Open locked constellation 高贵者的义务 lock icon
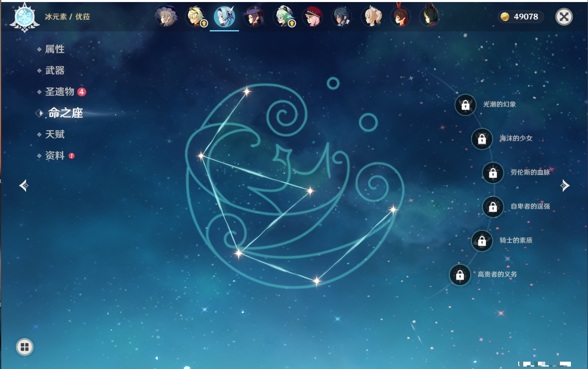This screenshot has height=369, width=588. click(x=460, y=275)
